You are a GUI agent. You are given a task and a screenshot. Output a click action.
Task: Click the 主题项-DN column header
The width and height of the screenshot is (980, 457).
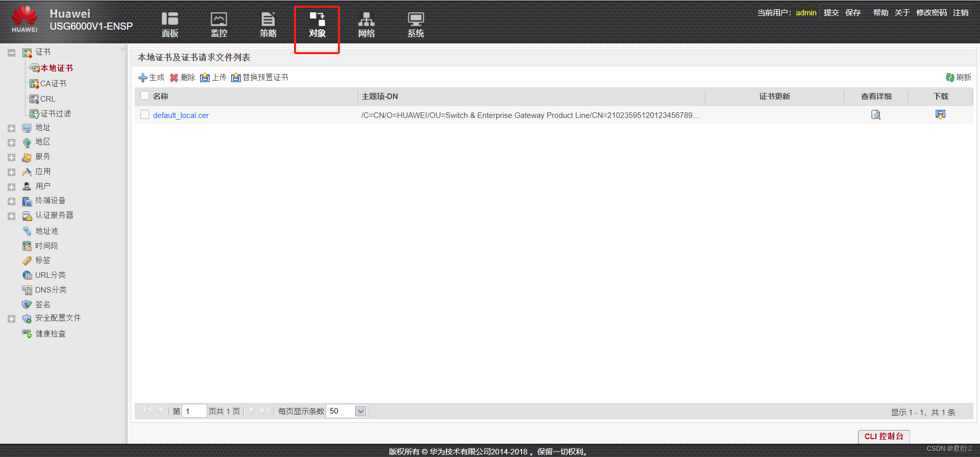coord(380,97)
